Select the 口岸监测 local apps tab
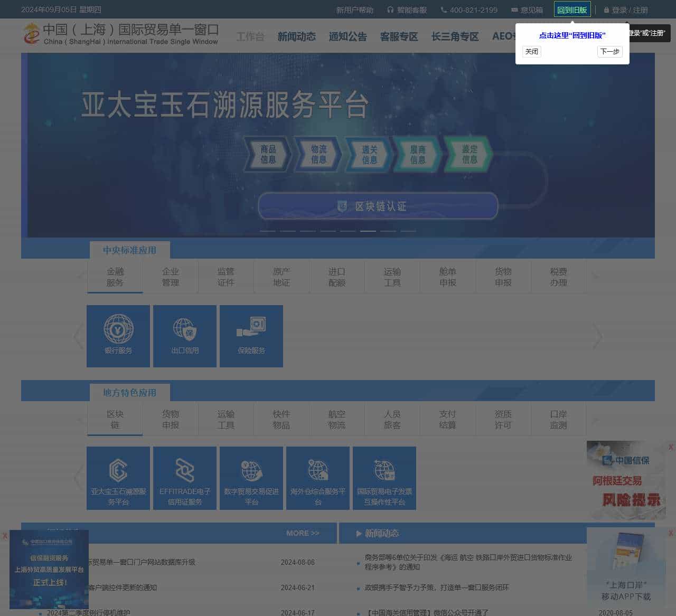This screenshot has height=616, width=676. click(559, 420)
